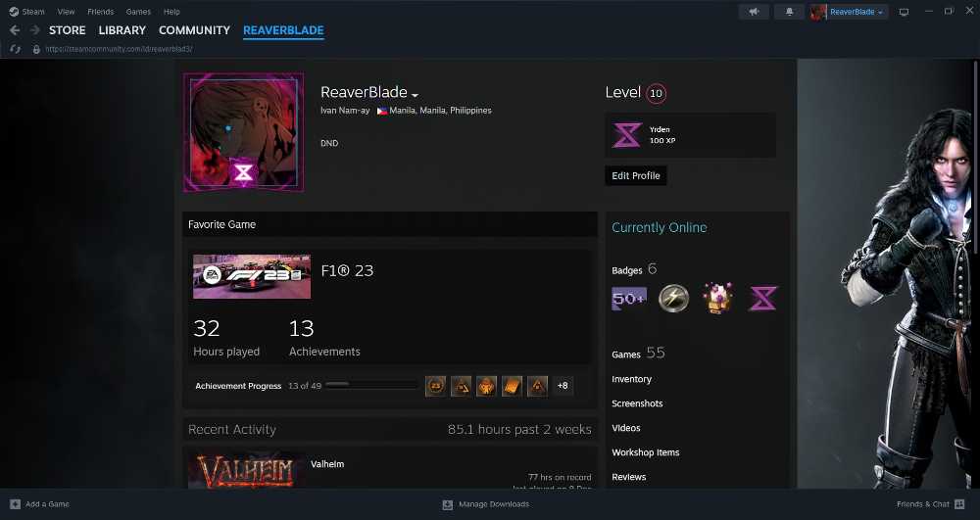Viewport: 980px width, 520px height.
Task: Open the F1 23 game thumbnail
Action: [252, 276]
